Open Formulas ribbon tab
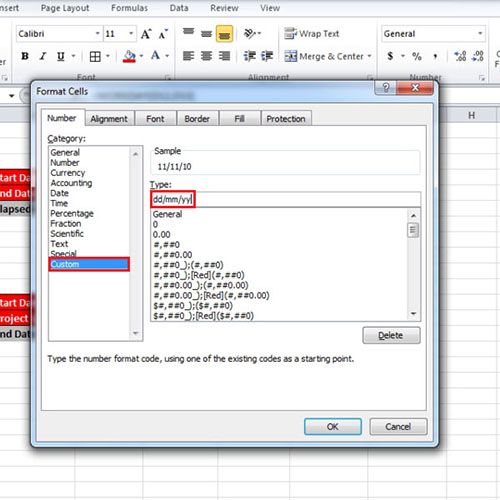500x500 pixels. pos(129,8)
